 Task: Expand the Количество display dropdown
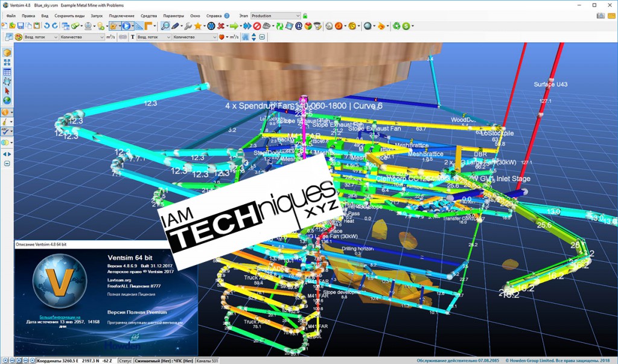81,39
